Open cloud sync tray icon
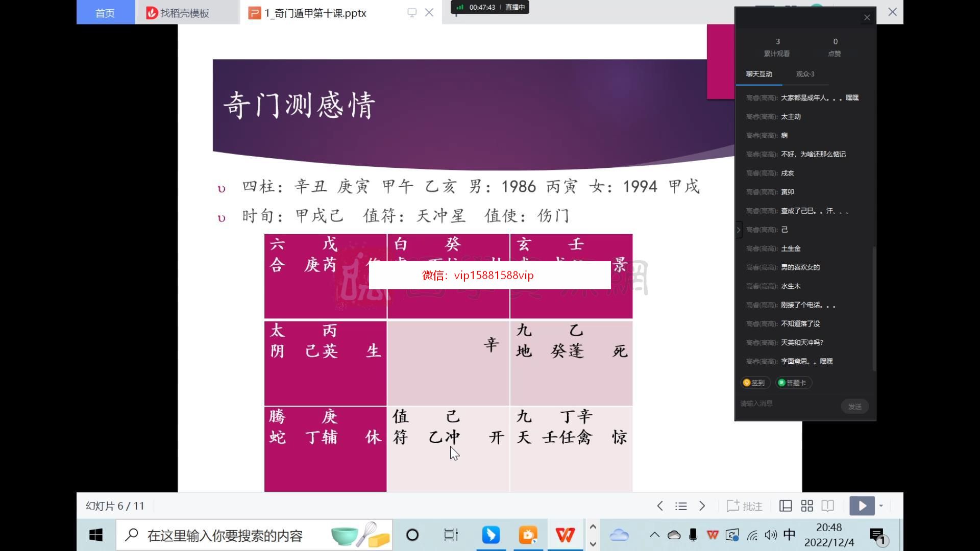The height and width of the screenshot is (551, 980). pos(674,535)
